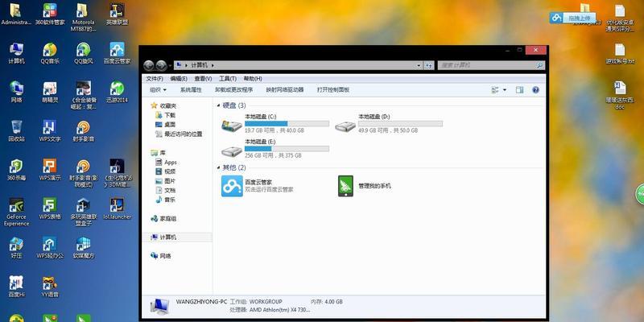Open the 组织 dropdown menu
The width and height of the screenshot is (644, 322).
click(x=158, y=90)
